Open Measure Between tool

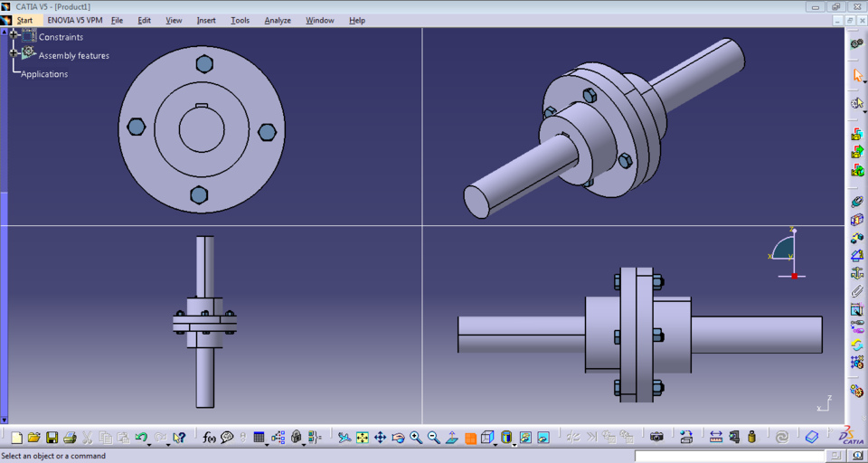click(716, 438)
